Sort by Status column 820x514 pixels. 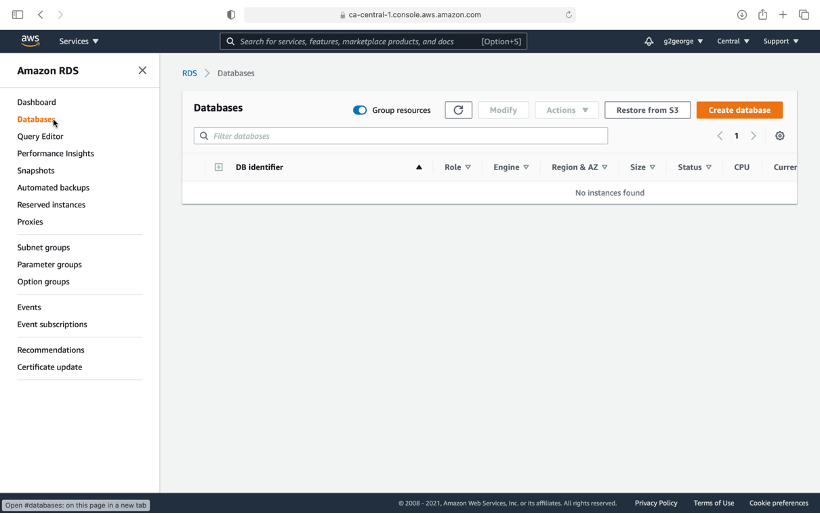pos(694,167)
